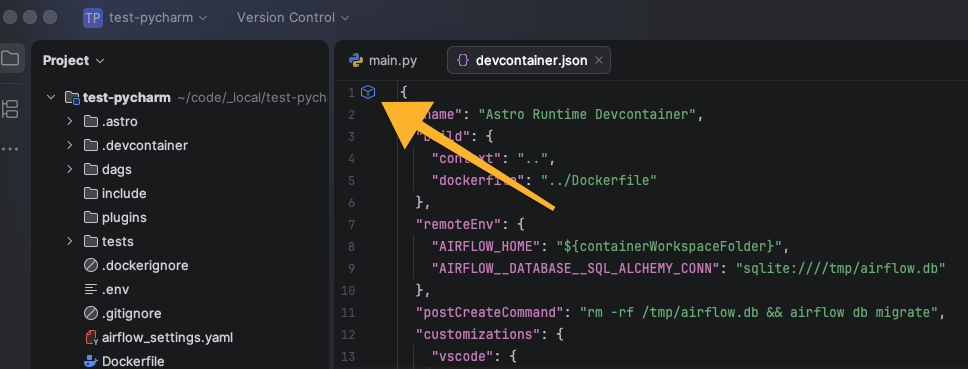Screen dimensions: 968x369
Task: Click the .astro folder icon
Action: [x=91, y=121]
